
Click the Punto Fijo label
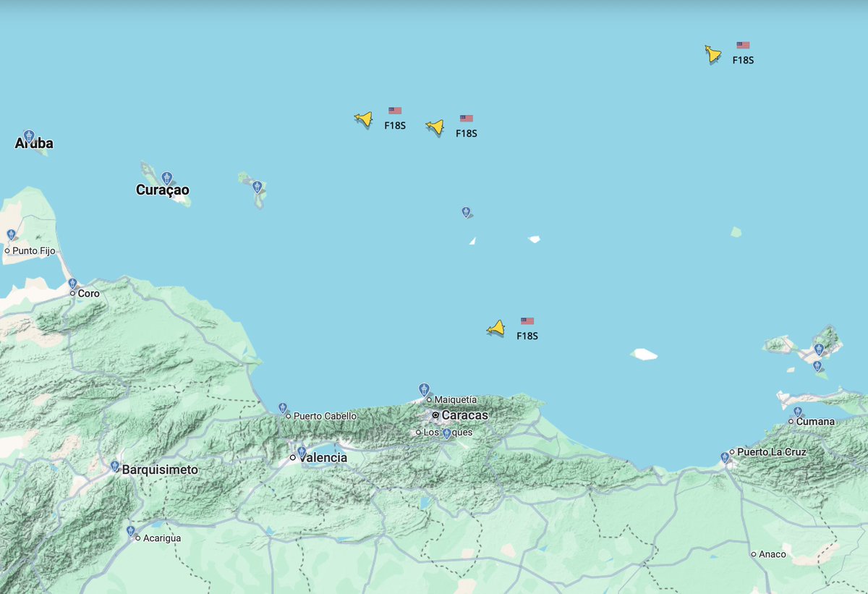click(x=33, y=250)
